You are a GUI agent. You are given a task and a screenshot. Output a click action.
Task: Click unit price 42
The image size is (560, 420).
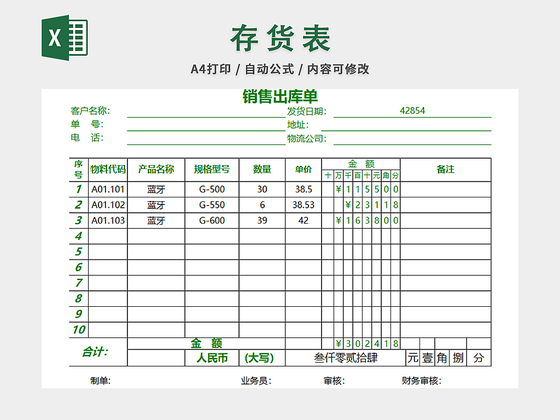point(303,221)
